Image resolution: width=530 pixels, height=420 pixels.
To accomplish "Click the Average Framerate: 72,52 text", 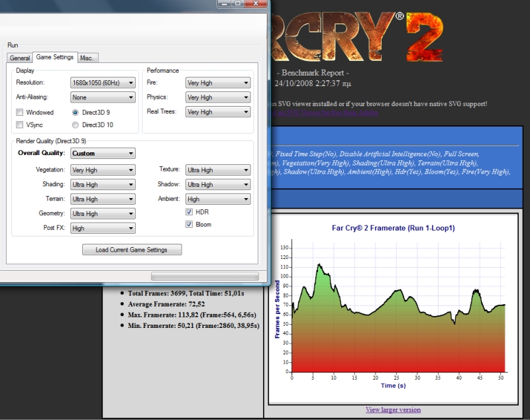I will (x=166, y=304).
